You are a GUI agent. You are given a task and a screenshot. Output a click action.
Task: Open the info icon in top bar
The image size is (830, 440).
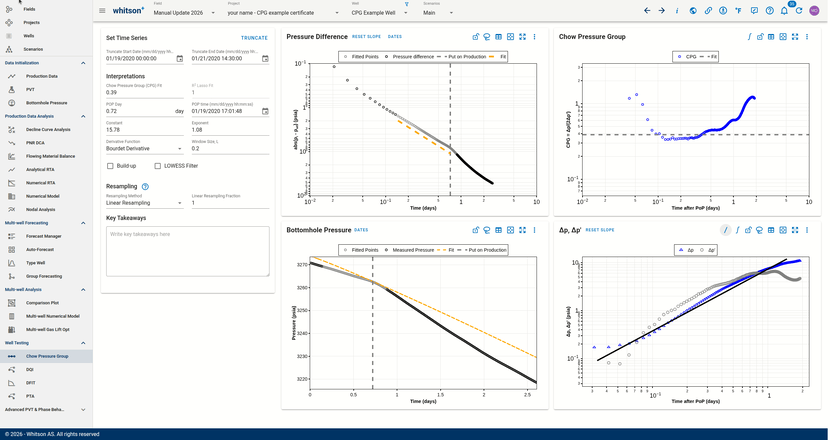[677, 11]
